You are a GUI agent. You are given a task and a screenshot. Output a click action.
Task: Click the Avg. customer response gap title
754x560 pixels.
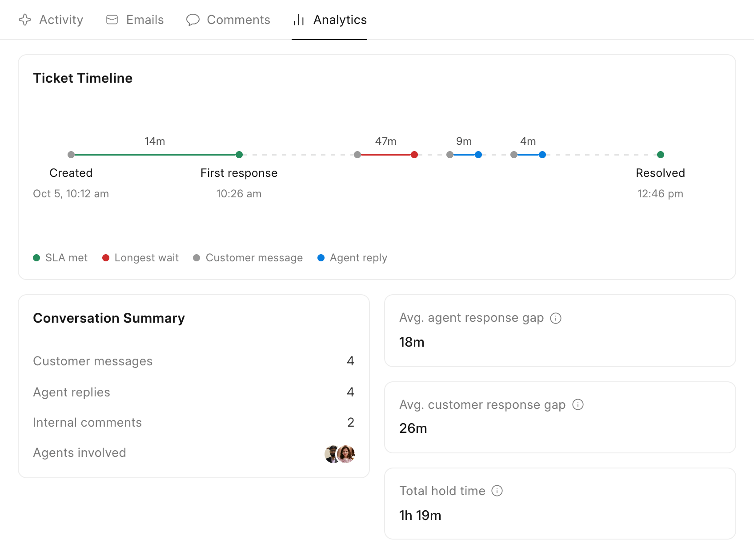coord(483,405)
